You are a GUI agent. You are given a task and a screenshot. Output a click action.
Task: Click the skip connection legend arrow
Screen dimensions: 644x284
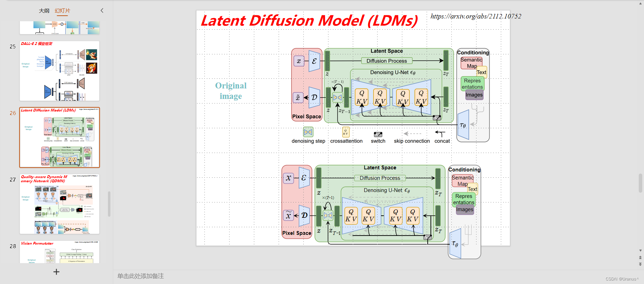tap(412, 133)
